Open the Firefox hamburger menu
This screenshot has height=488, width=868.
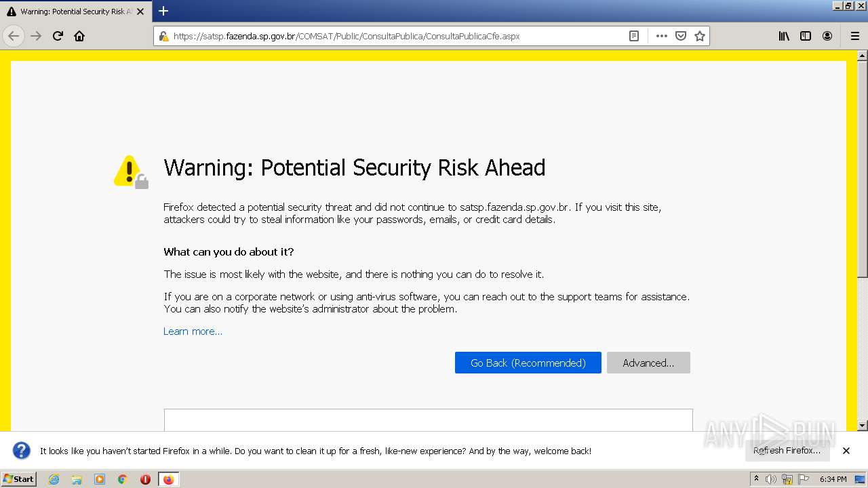pos(854,36)
